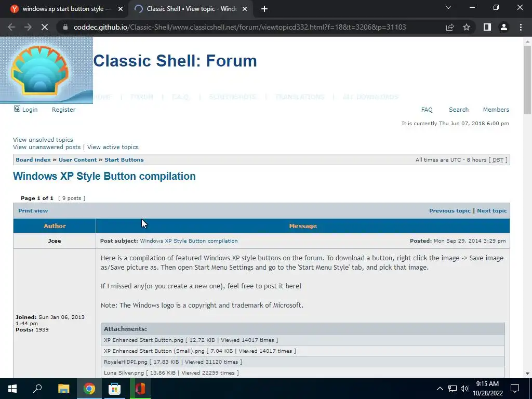Screen dimensions: 532x399
Task: Open a new browser tab
Action: (264, 9)
